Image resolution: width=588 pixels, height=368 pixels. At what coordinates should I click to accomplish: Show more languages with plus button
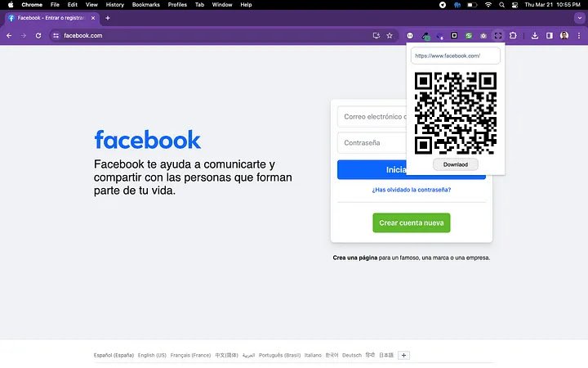[x=404, y=355]
